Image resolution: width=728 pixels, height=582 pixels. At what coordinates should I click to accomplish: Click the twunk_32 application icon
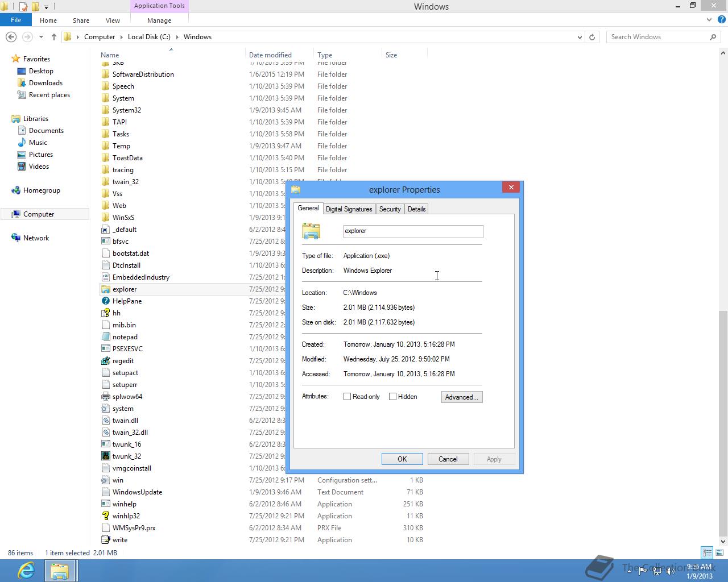tap(105, 456)
